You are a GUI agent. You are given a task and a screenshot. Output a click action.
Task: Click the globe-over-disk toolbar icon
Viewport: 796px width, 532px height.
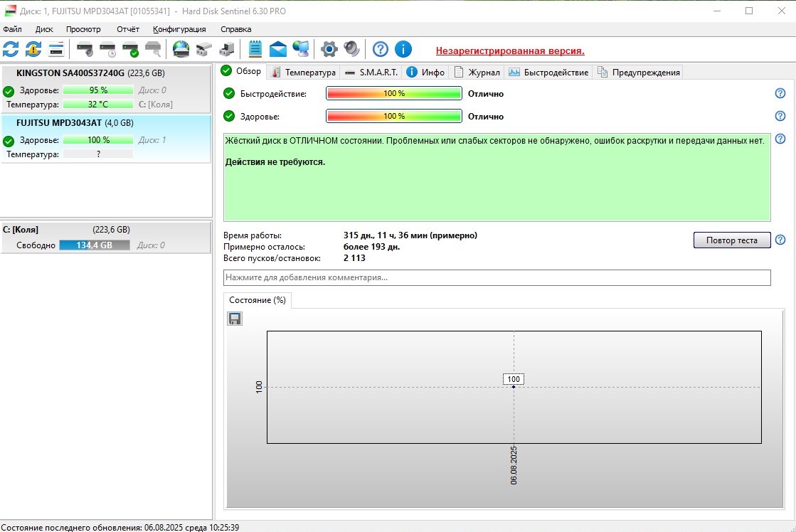pyautogui.click(x=181, y=49)
